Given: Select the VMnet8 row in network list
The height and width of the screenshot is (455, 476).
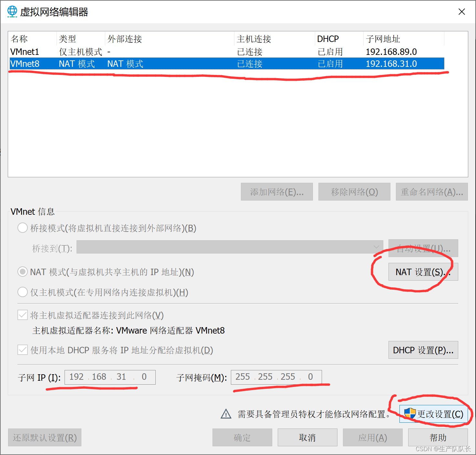Looking at the screenshot, I should coord(227,64).
